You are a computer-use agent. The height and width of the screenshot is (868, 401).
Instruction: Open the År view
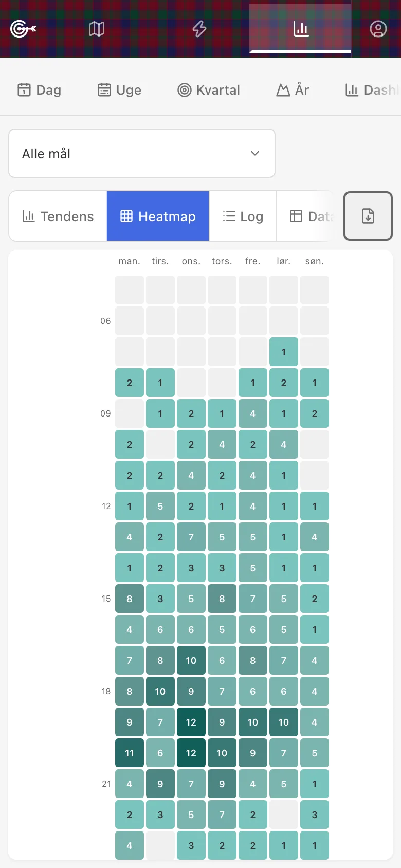tap(293, 90)
